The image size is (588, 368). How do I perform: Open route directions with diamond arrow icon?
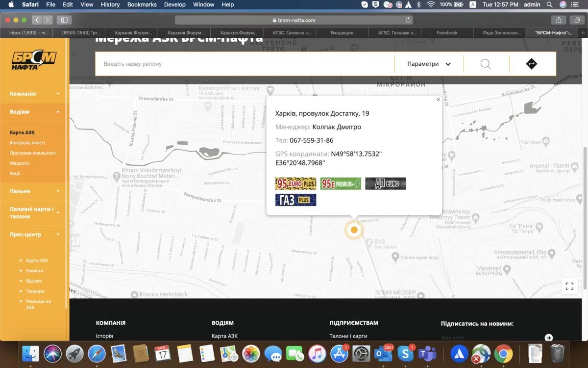point(532,64)
